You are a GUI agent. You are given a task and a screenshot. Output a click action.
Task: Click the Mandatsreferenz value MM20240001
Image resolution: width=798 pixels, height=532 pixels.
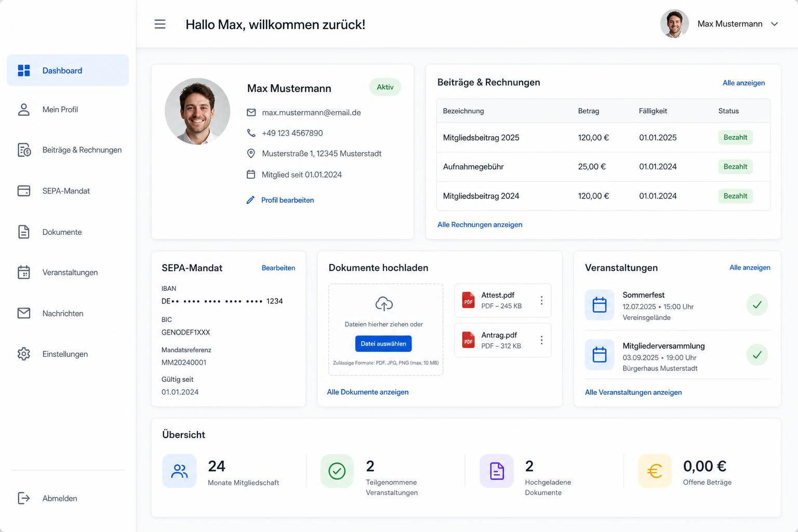coord(184,362)
